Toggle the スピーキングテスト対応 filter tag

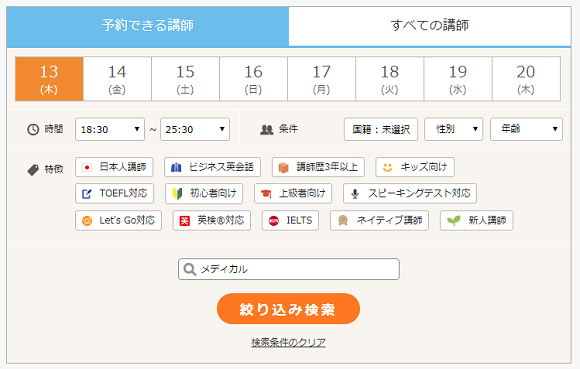tap(410, 193)
